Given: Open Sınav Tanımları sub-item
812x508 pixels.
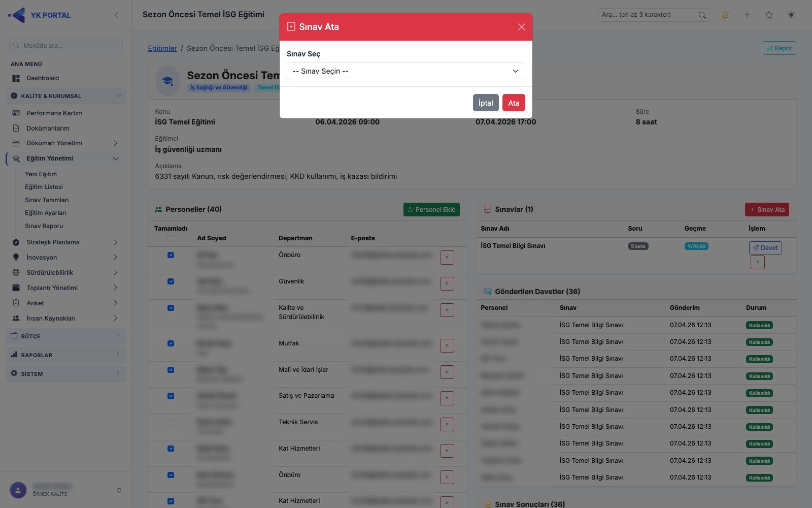Looking at the screenshot, I should [x=47, y=200].
